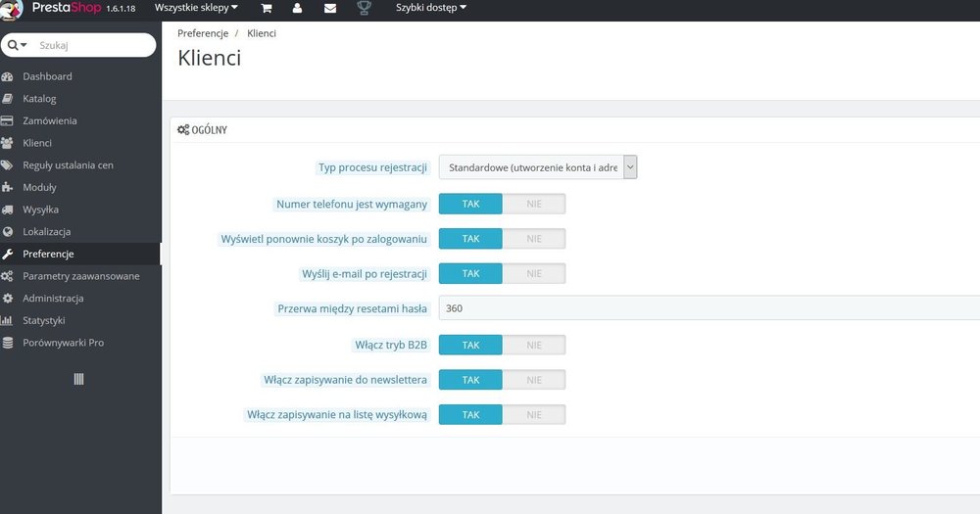Click the Wysyłka sidebar link
Viewport: 980px width, 514px height.
pyautogui.click(x=40, y=210)
